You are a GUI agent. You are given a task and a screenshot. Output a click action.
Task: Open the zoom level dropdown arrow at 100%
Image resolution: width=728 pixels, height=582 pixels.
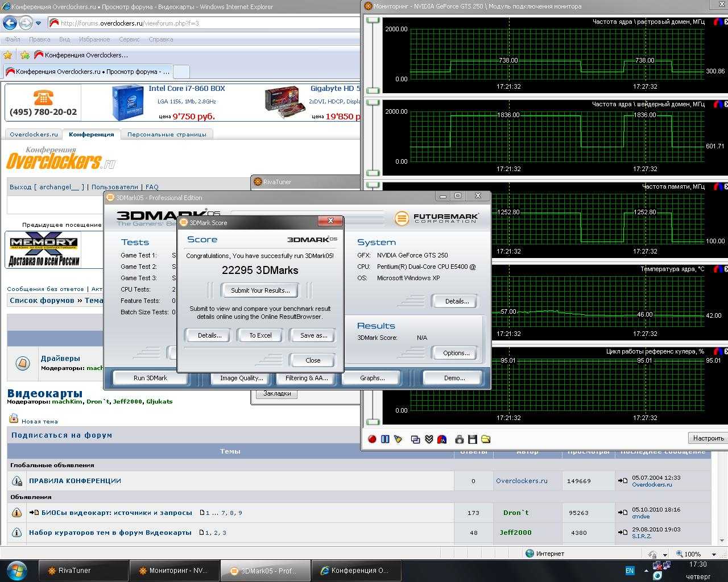[x=714, y=554]
